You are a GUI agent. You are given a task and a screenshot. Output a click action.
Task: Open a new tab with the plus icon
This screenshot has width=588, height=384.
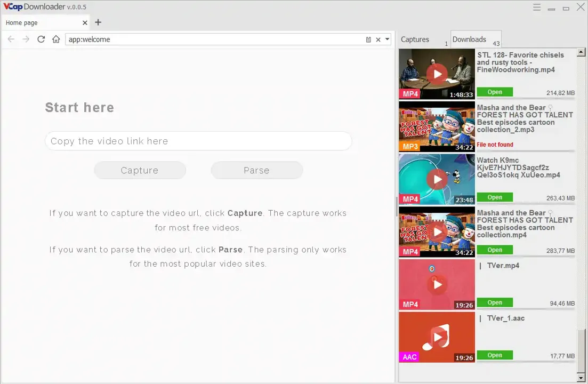[98, 22]
